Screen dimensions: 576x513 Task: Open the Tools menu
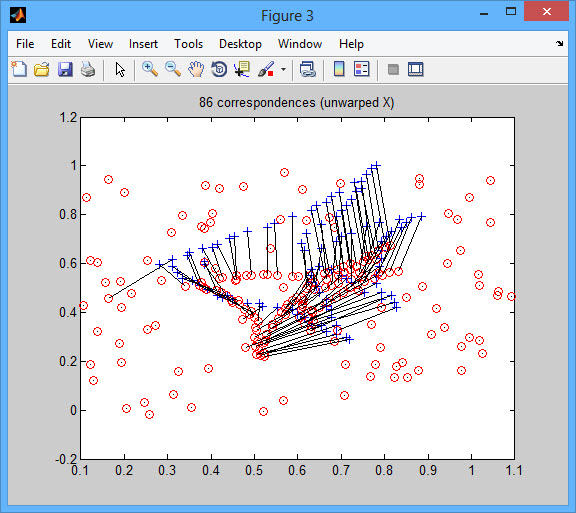pos(188,44)
